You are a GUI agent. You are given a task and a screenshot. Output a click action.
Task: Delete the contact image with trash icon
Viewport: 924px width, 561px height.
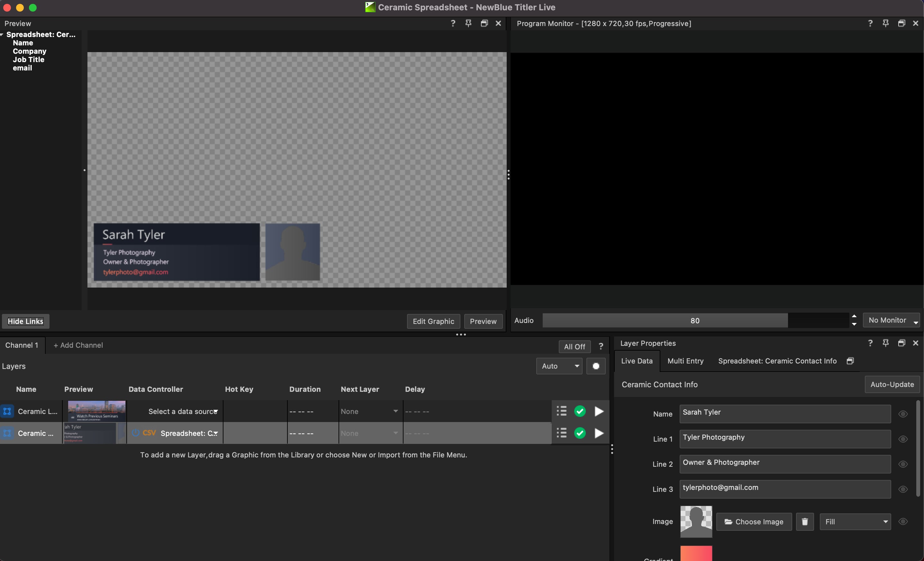pyautogui.click(x=805, y=522)
